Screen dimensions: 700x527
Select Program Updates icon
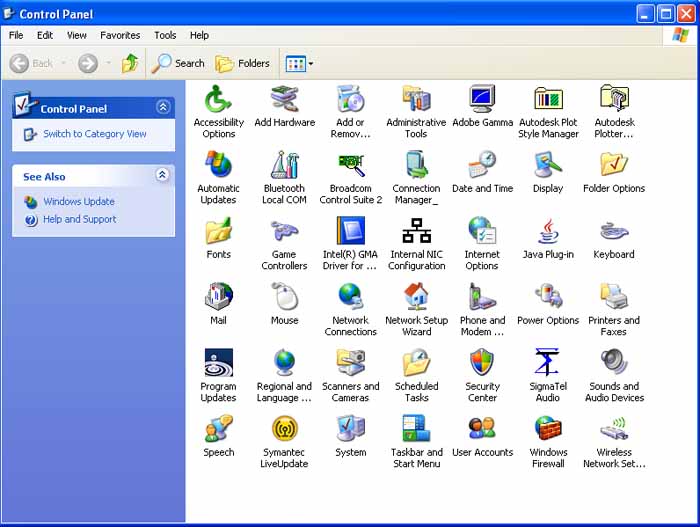point(218,362)
